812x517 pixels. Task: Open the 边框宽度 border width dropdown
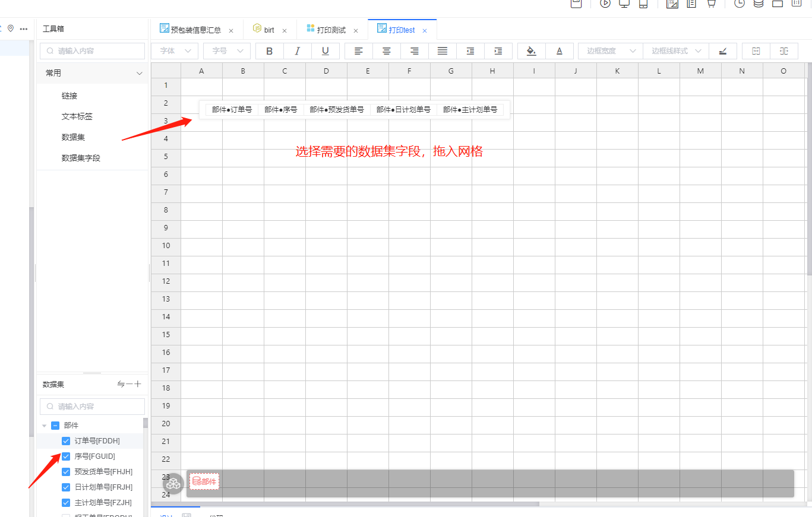coord(610,51)
